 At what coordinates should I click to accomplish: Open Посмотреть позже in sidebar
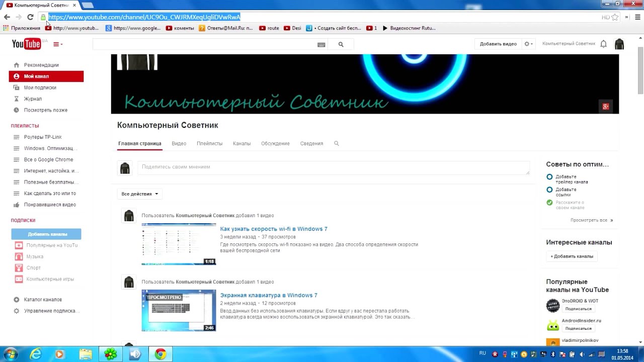(x=45, y=110)
